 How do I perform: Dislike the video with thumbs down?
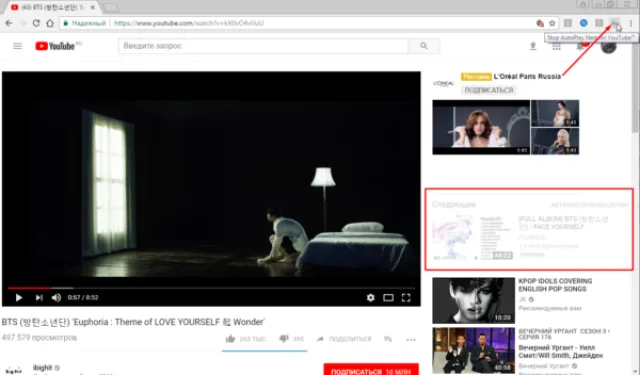[x=284, y=339]
